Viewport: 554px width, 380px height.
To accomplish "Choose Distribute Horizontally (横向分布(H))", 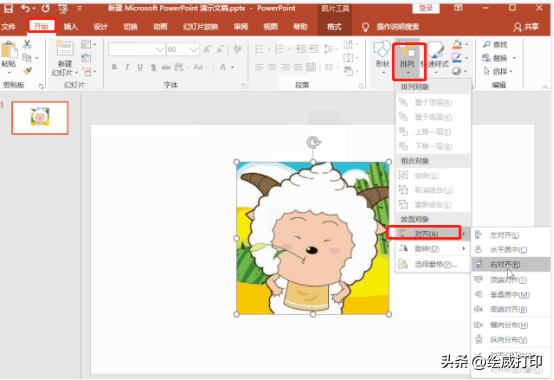I will pyautogui.click(x=511, y=325).
